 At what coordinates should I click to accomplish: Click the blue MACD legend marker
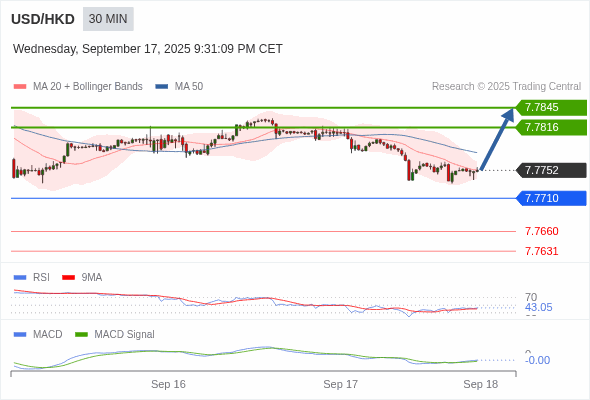click(x=20, y=335)
